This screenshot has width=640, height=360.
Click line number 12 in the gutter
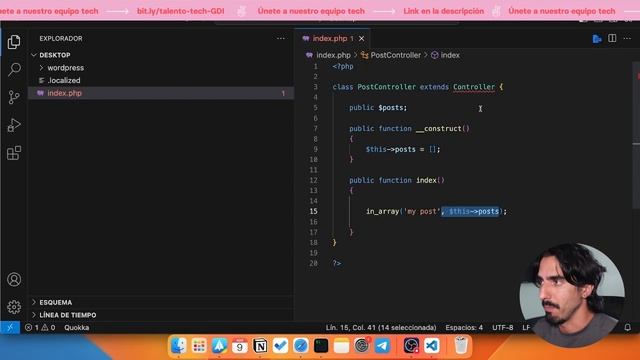313,180
